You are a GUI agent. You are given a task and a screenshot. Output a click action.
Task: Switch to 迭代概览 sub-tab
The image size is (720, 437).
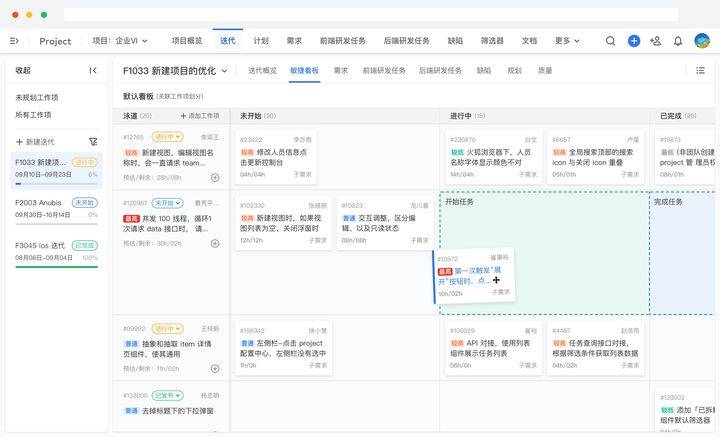tap(262, 71)
